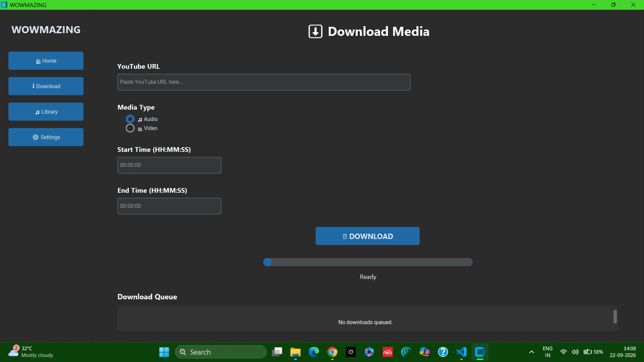
Task: Focus the Start Time field
Action: (x=169, y=165)
